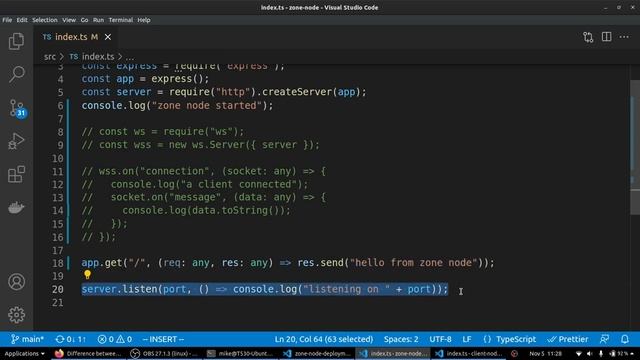Change end of line sequence LF

click(467, 339)
